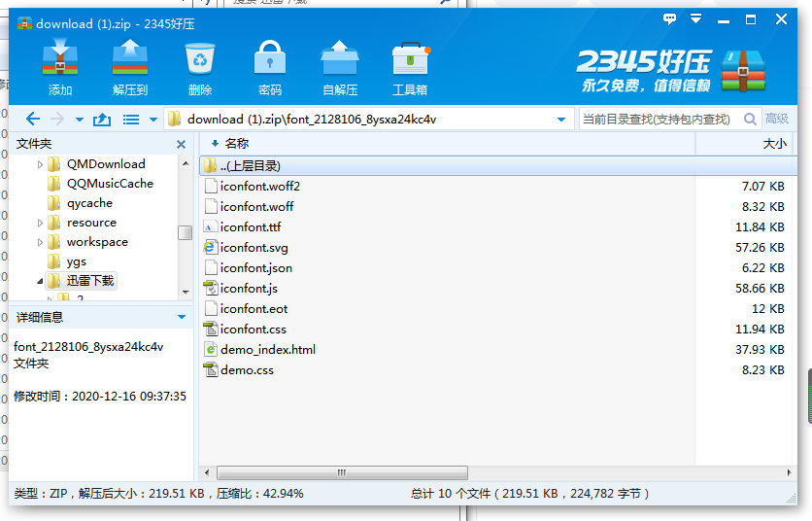Open the 高级 advanced search link
This screenshot has width=812, height=521.
(x=777, y=119)
